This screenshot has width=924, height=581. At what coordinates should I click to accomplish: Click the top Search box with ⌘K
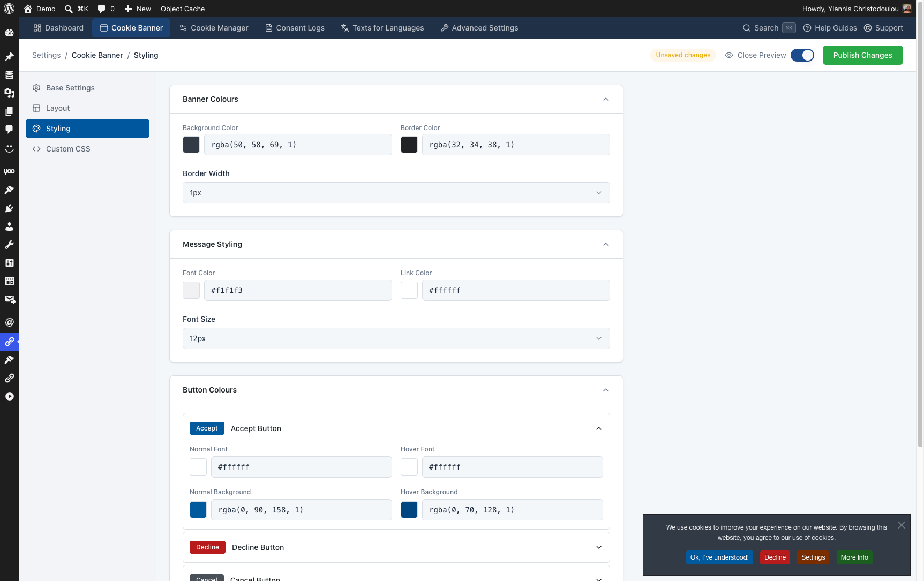click(769, 28)
